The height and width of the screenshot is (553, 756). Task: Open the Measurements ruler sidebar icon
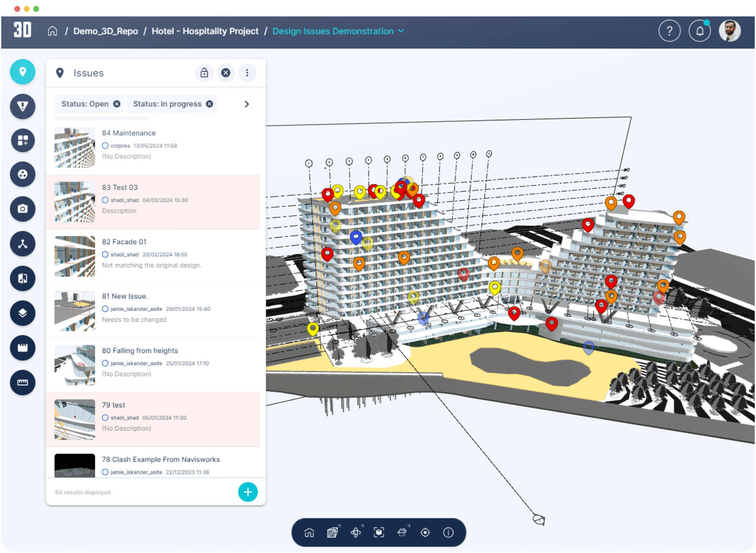click(x=23, y=382)
